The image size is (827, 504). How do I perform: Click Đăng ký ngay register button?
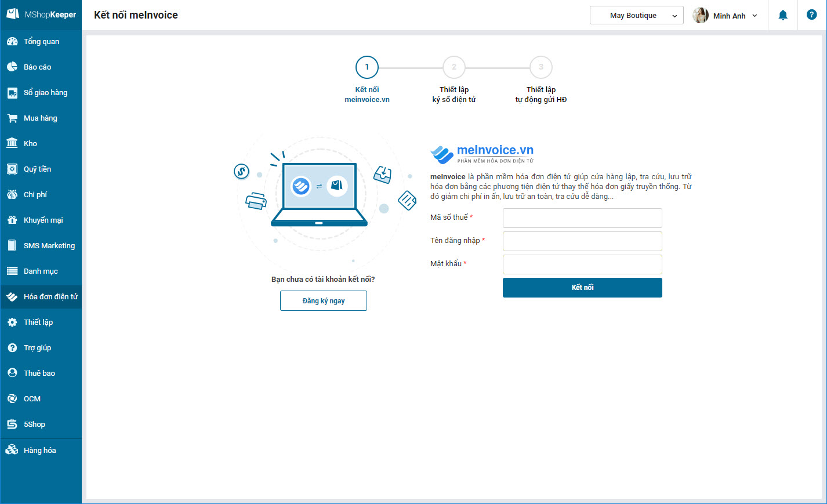tap(324, 301)
